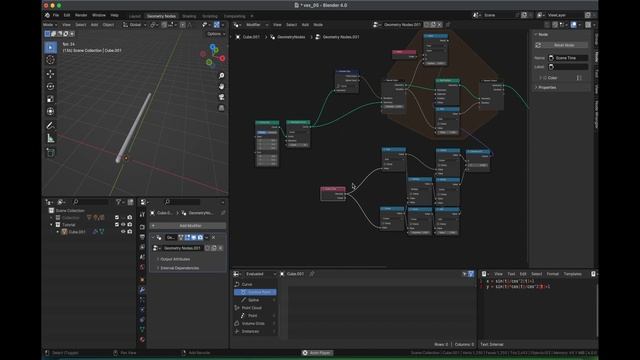Click the Blender logo menu icon
The image size is (640, 360).
47,15
